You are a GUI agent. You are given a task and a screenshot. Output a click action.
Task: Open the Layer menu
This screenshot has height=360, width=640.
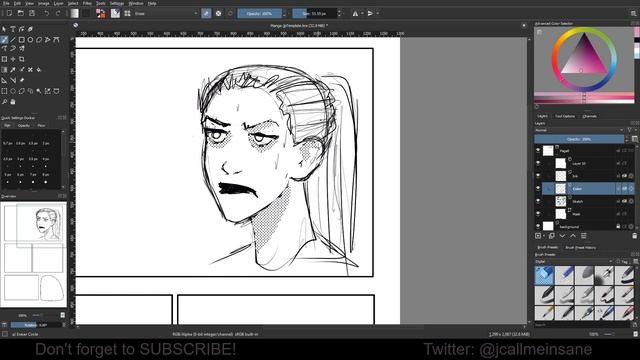(x=59, y=3)
